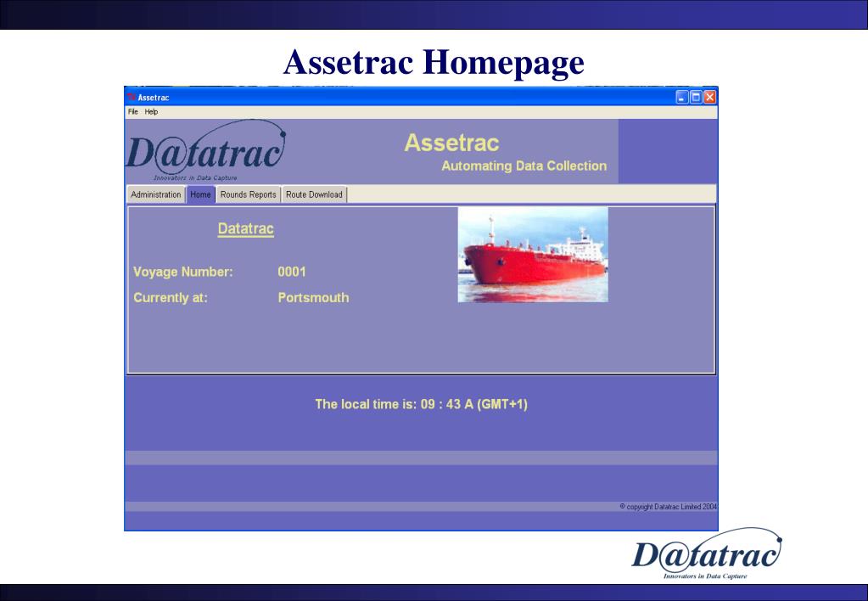Click the Assetrac title bar icon
The image size is (868, 601).
tap(132, 98)
